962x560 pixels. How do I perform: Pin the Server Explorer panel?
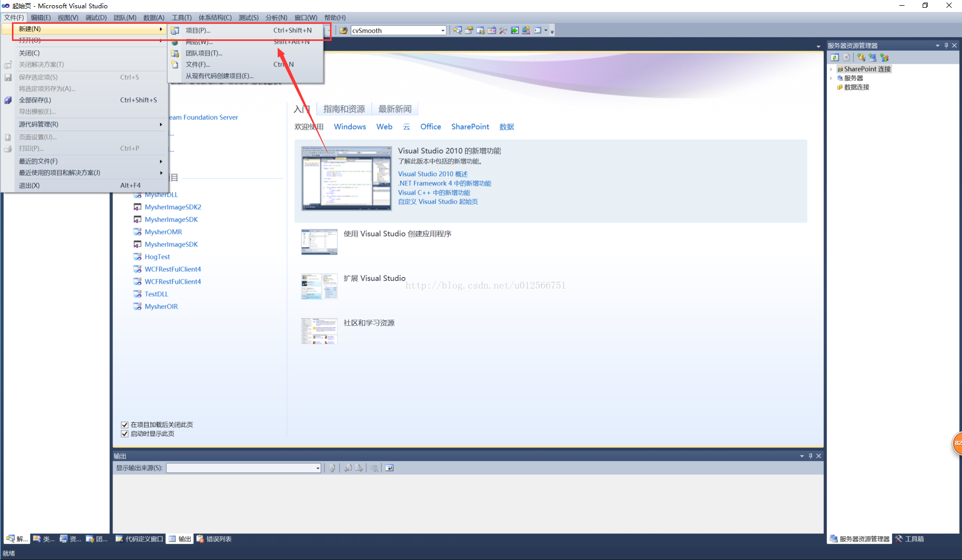[x=946, y=46]
